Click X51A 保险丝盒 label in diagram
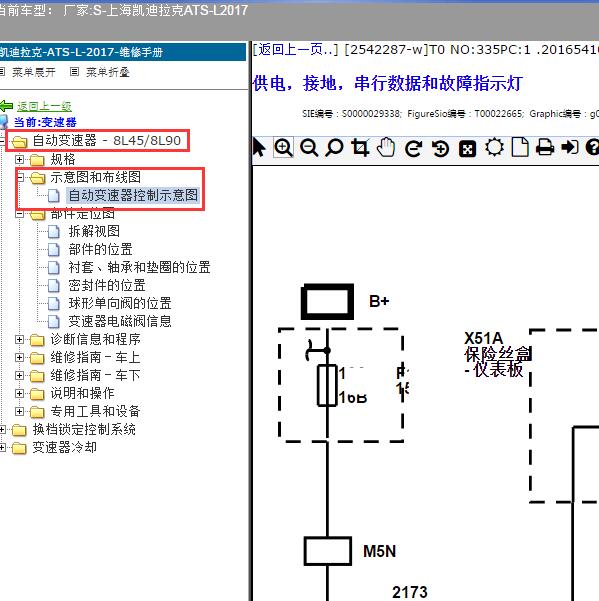 click(x=497, y=355)
